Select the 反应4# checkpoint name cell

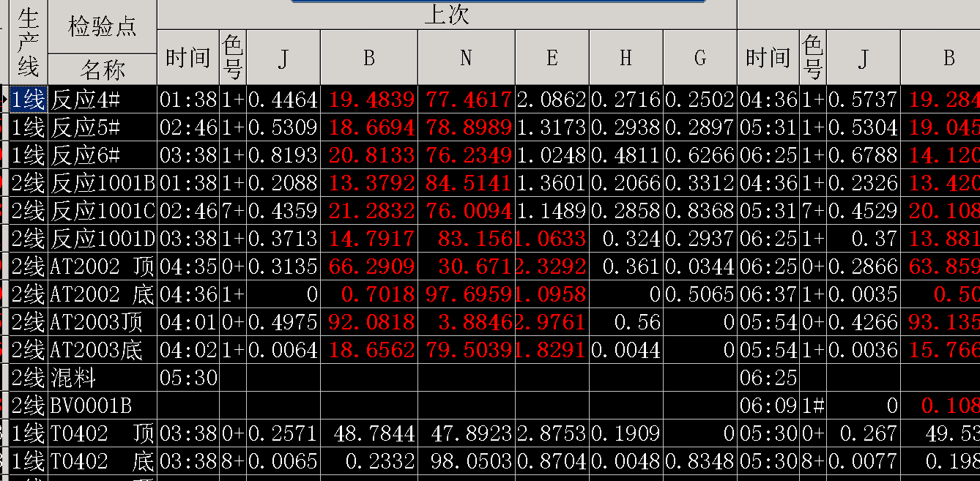(x=103, y=100)
